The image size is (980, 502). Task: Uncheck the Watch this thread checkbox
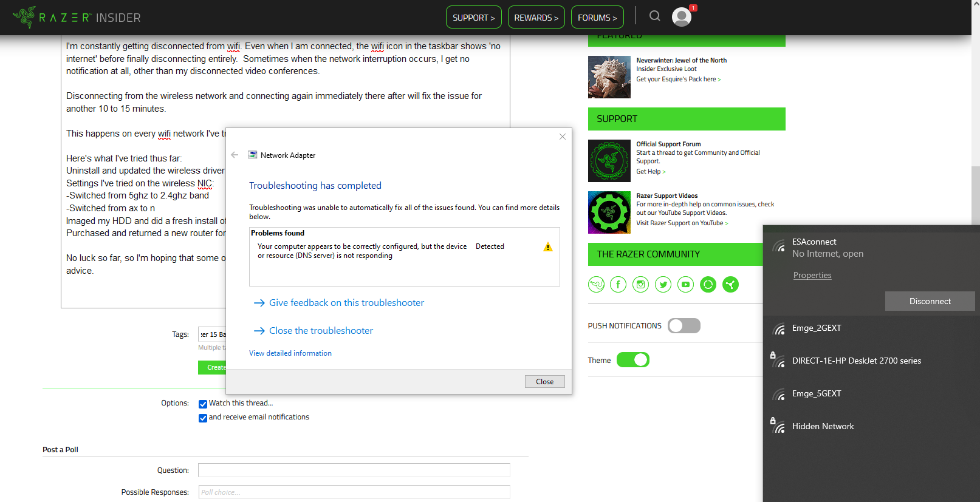click(203, 404)
